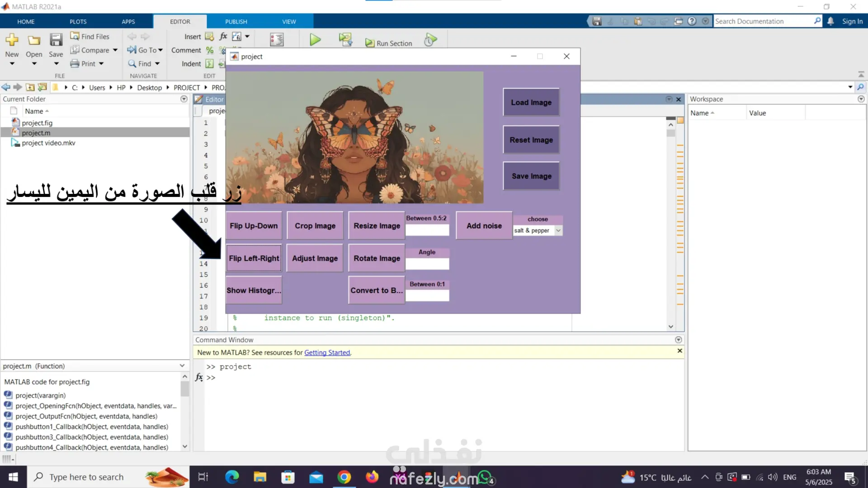
Task: Click the Resize Image button
Action: [377, 225]
